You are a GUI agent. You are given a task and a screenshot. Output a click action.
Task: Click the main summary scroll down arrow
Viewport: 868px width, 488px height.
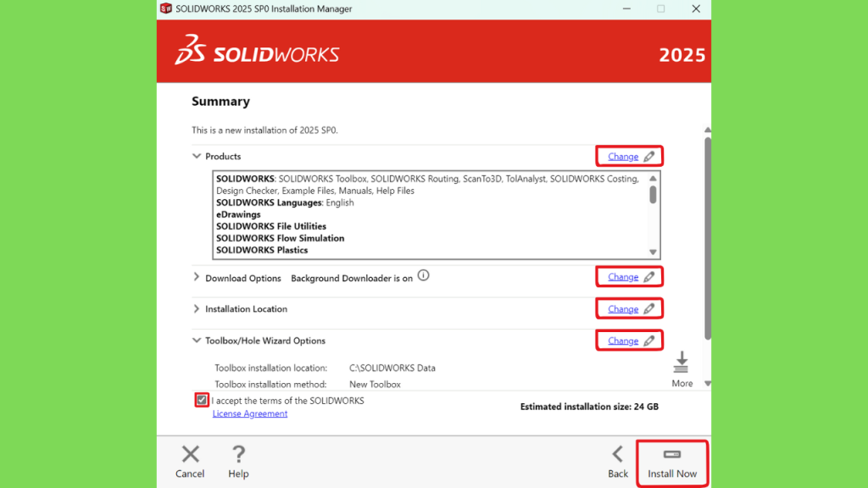click(x=708, y=384)
